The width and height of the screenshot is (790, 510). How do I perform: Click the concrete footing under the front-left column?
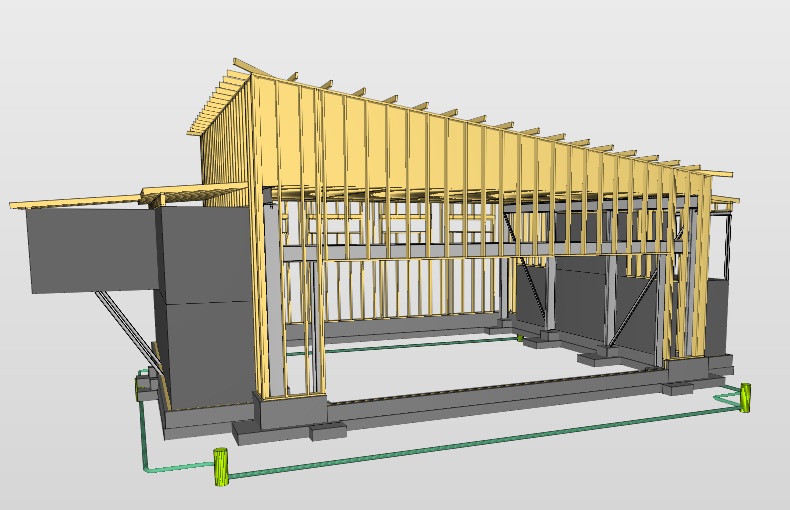(291, 411)
